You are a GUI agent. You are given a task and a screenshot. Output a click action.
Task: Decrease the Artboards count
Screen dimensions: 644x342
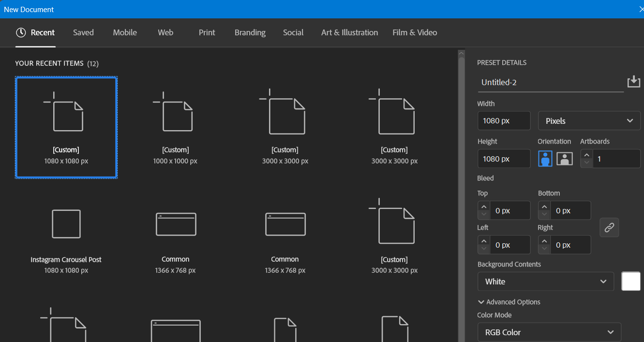coord(586,163)
